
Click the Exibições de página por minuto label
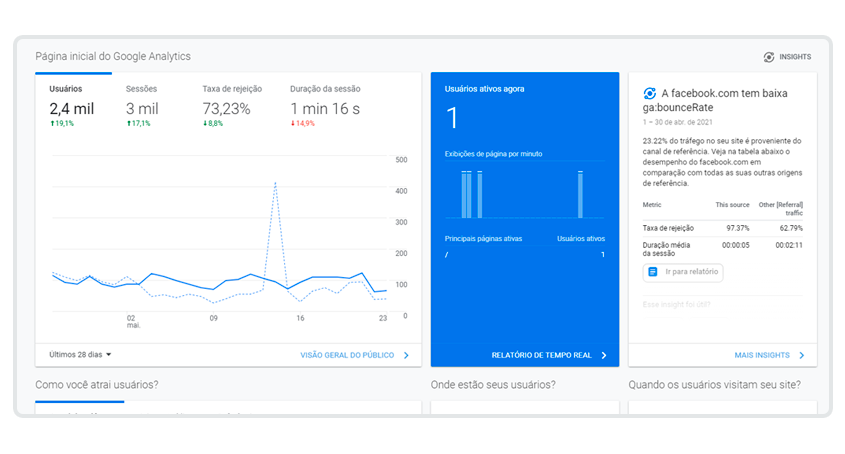pos(494,154)
